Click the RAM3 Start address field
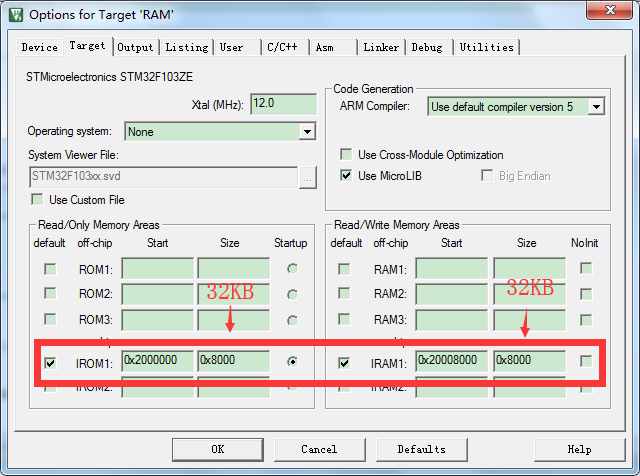This screenshot has width=640, height=476. click(451, 320)
